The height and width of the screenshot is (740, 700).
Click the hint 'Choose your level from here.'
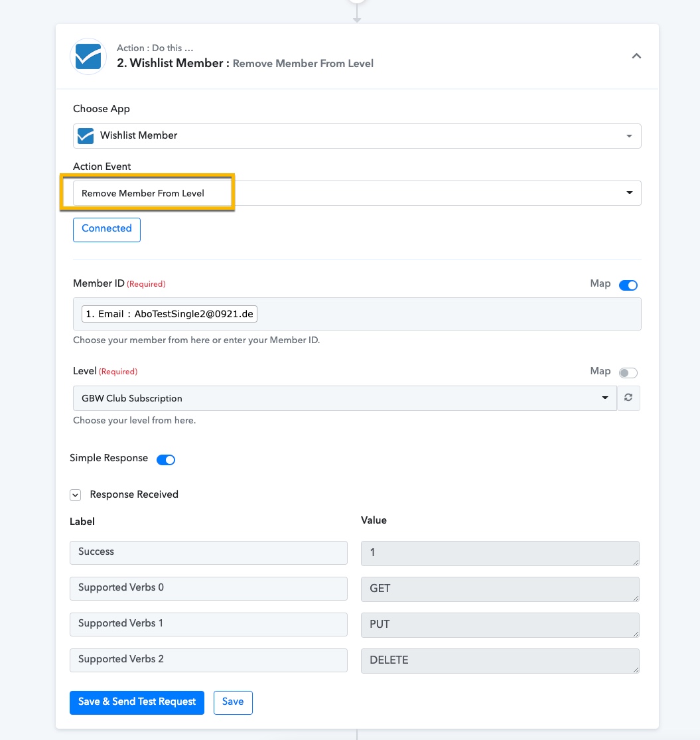point(135,421)
